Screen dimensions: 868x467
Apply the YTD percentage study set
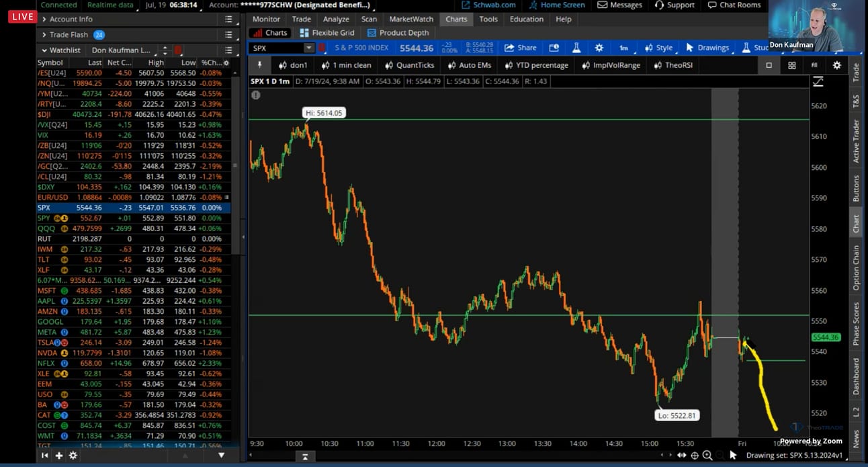pos(535,65)
